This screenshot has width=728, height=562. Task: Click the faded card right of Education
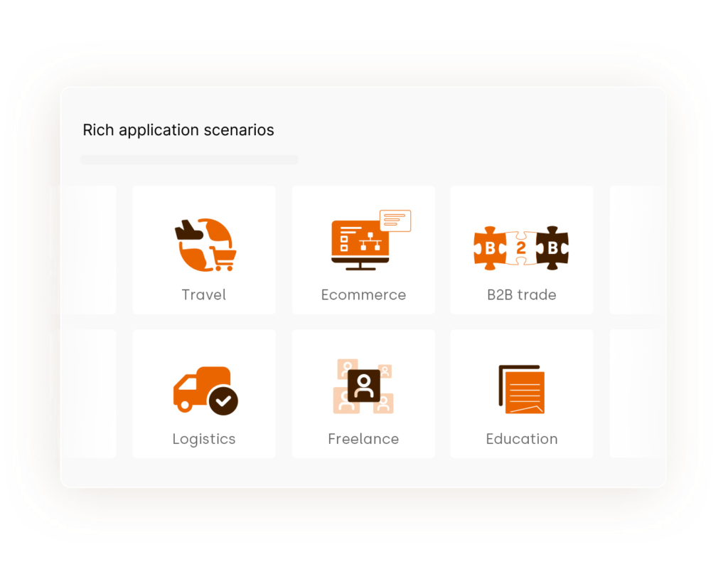638,394
